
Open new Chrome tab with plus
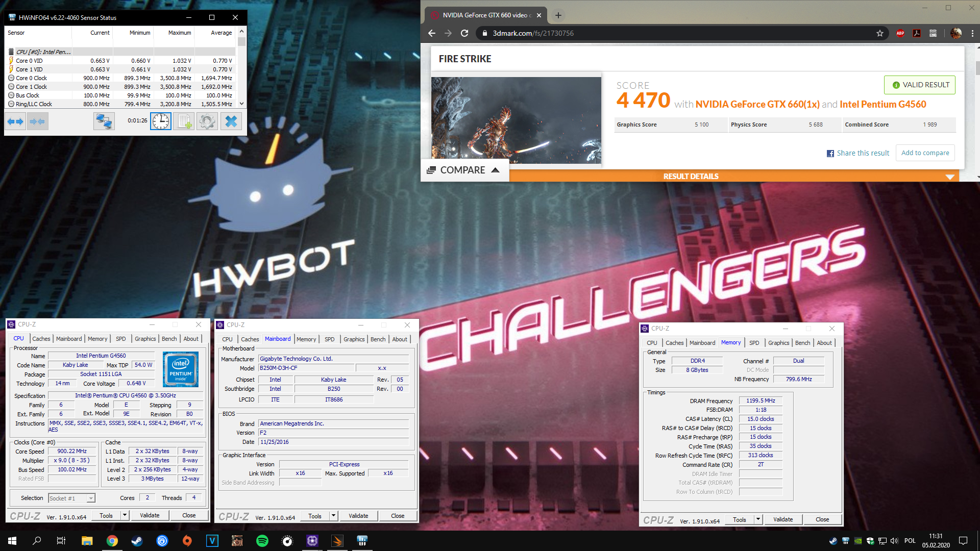pyautogui.click(x=558, y=15)
